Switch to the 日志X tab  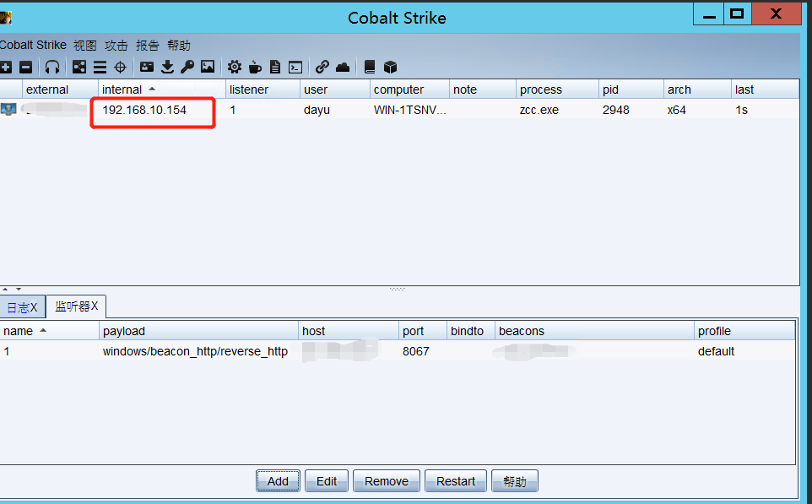(x=22, y=307)
